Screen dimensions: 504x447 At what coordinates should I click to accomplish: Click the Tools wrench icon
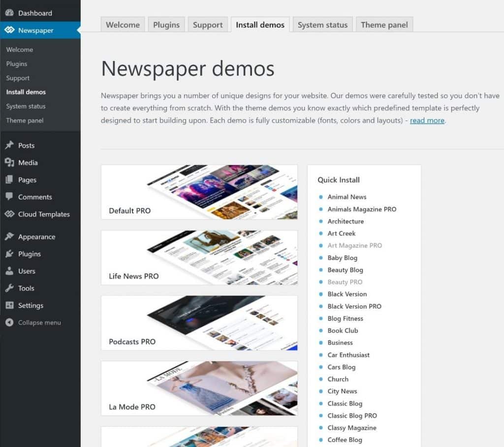coord(9,288)
